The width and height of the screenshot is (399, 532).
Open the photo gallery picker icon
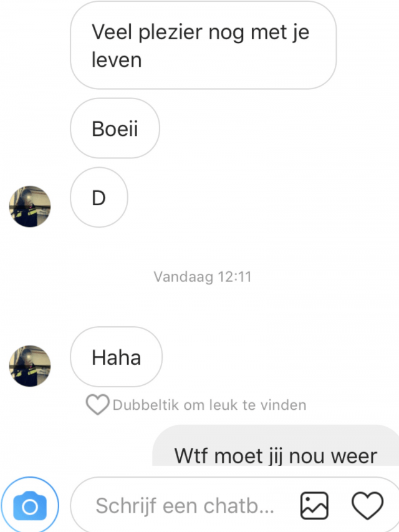314,506
